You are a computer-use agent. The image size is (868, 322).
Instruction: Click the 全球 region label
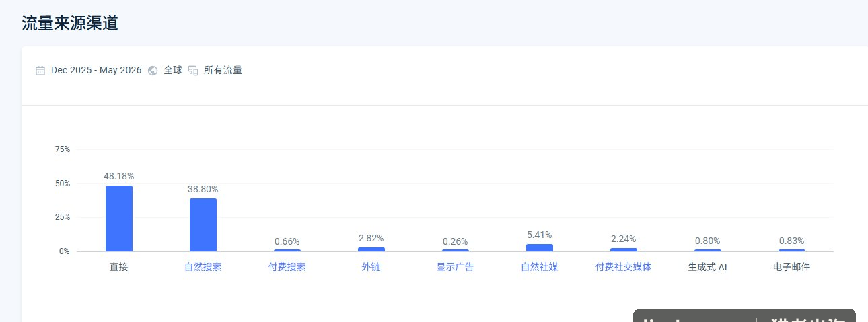tap(173, 71)
